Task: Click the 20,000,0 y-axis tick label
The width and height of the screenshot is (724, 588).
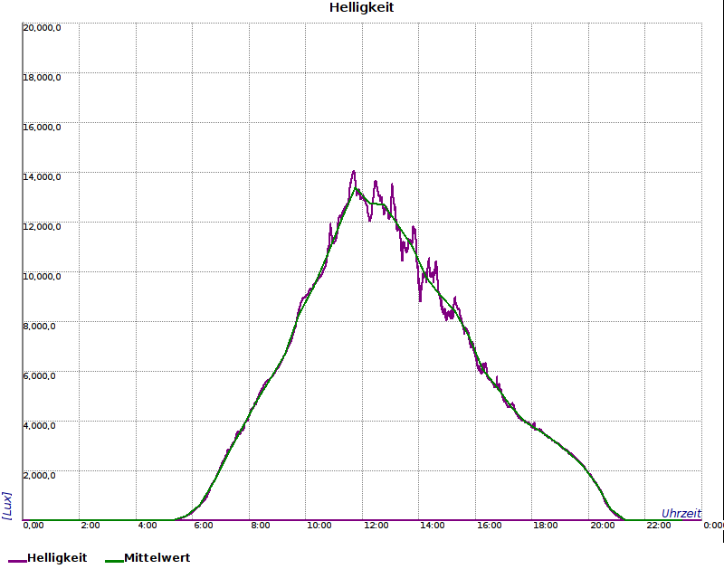Action: point(42,28)
